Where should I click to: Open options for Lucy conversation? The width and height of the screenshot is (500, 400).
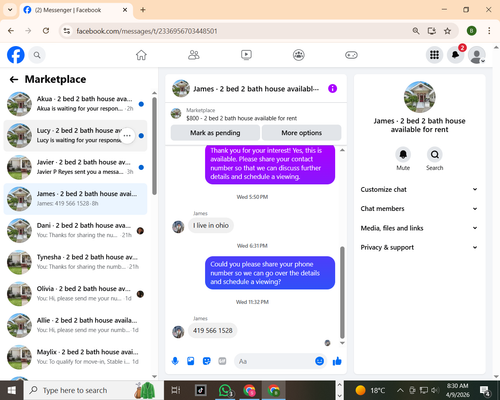tap(127, 136)
